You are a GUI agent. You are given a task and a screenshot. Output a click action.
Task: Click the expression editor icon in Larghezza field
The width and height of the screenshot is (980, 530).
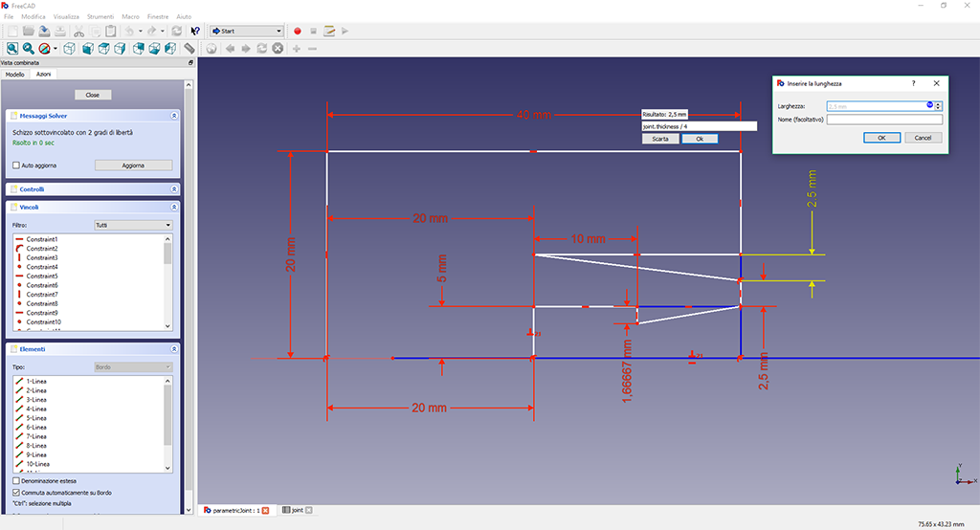click(x=929, y=105)
